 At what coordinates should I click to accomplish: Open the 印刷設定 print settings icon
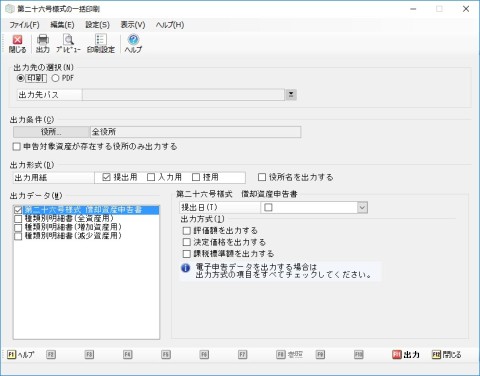tap(101, 44)
